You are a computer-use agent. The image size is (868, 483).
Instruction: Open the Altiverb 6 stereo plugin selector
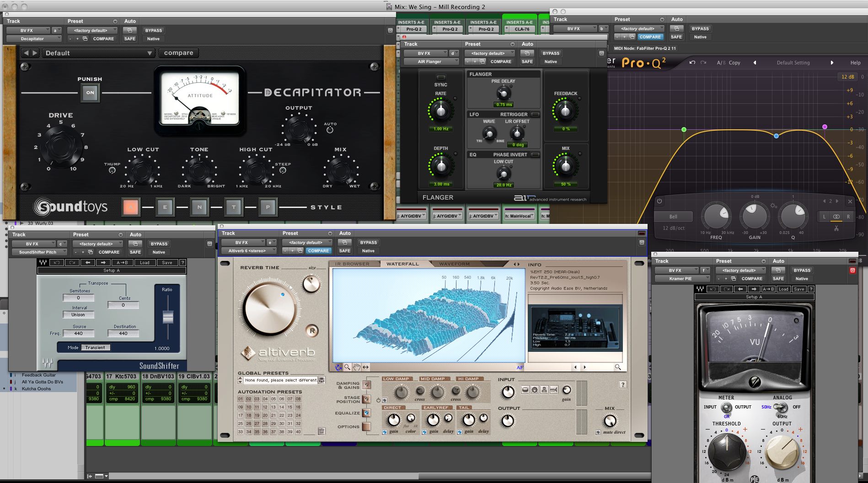[x=249, y=251]
